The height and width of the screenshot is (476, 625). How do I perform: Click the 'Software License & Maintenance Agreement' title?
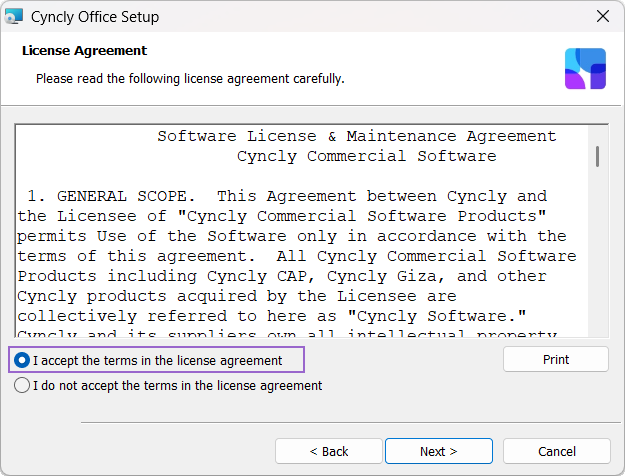tap(357, 136)
